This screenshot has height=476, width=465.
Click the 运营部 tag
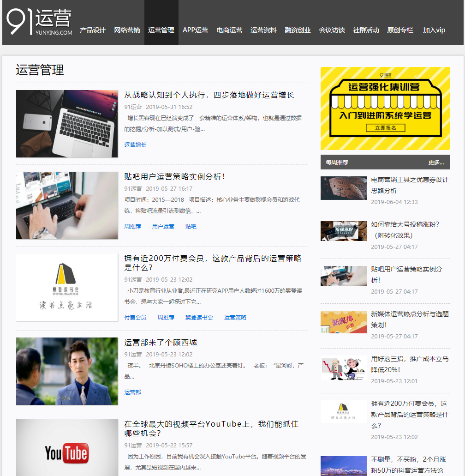pyautogui.click(x=132, y=392)
